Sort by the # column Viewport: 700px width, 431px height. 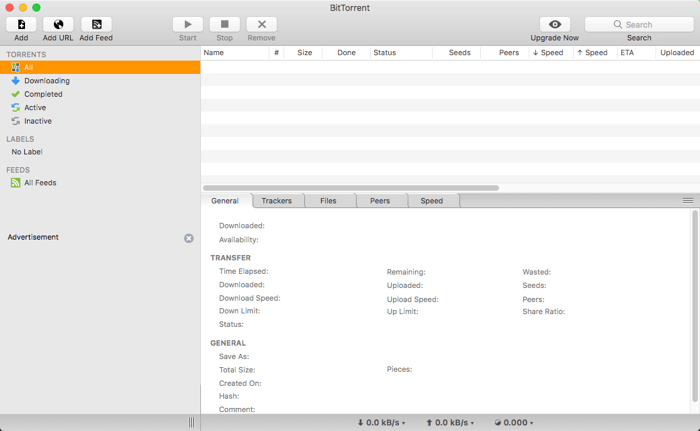pos(276,53)
